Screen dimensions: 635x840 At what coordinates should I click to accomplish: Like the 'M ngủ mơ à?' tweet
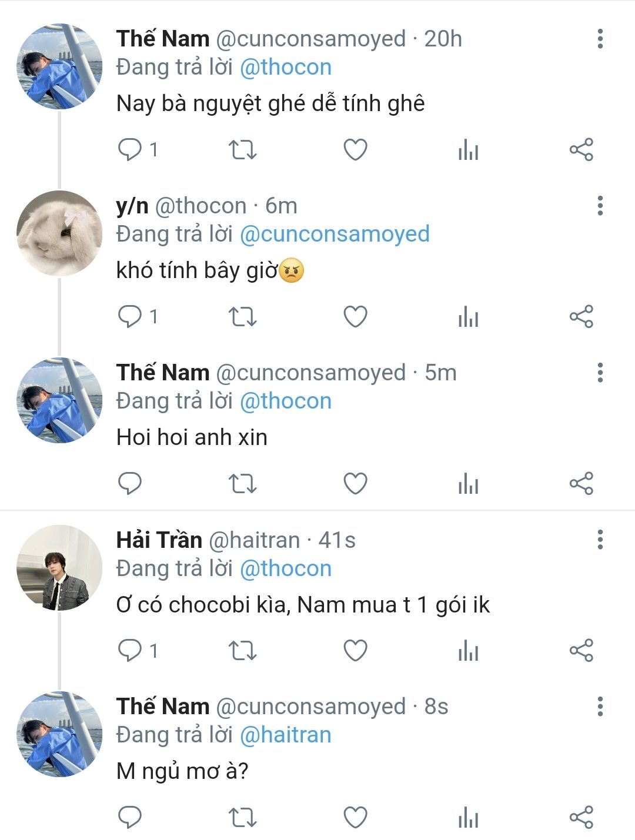[355, 818]
